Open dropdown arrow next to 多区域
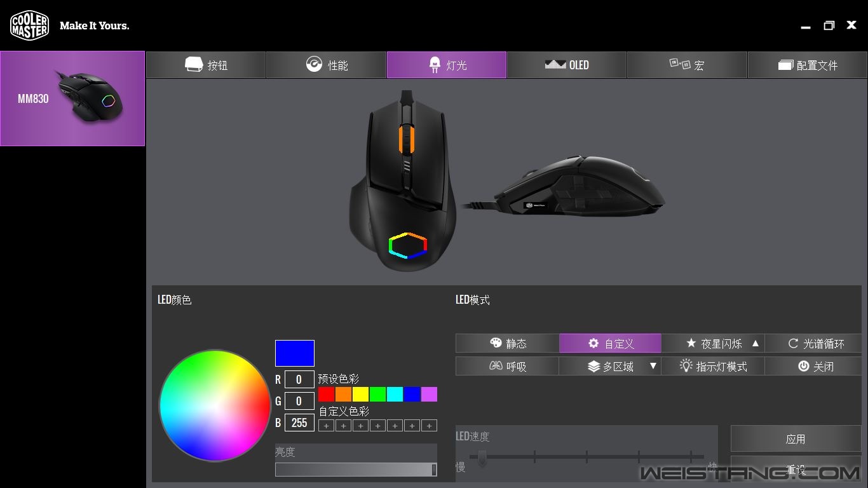Screen dimensions: 868x488 click(653, 366)
